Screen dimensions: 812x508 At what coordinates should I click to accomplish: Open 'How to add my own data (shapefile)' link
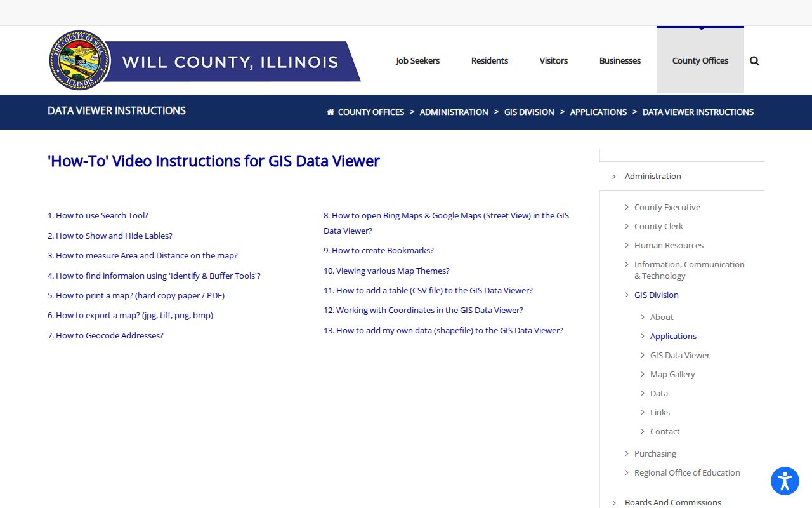[443, 330]
